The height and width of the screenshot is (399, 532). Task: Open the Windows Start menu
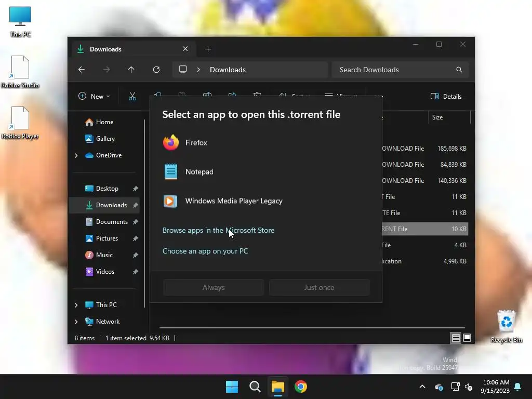point(232,387)
